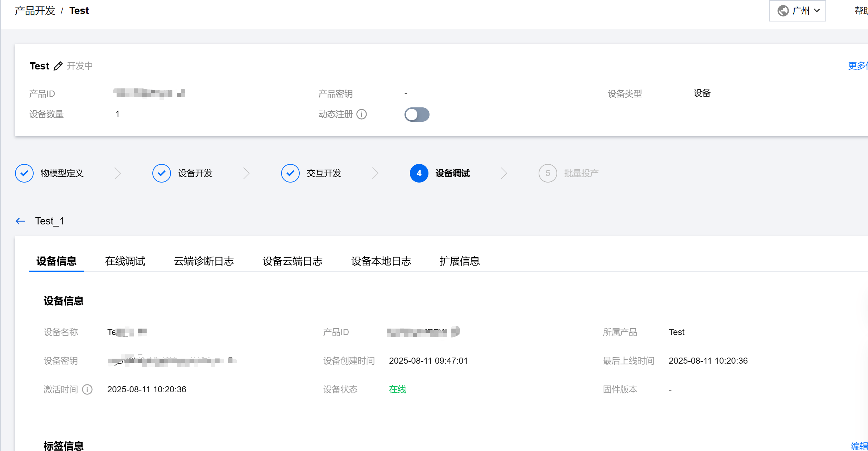Click the 更多 link in product card

(x=857, y=66)
